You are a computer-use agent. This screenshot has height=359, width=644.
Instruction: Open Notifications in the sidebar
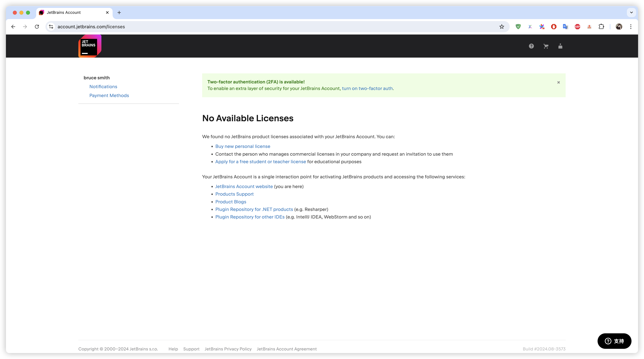[x=103, y=87]
